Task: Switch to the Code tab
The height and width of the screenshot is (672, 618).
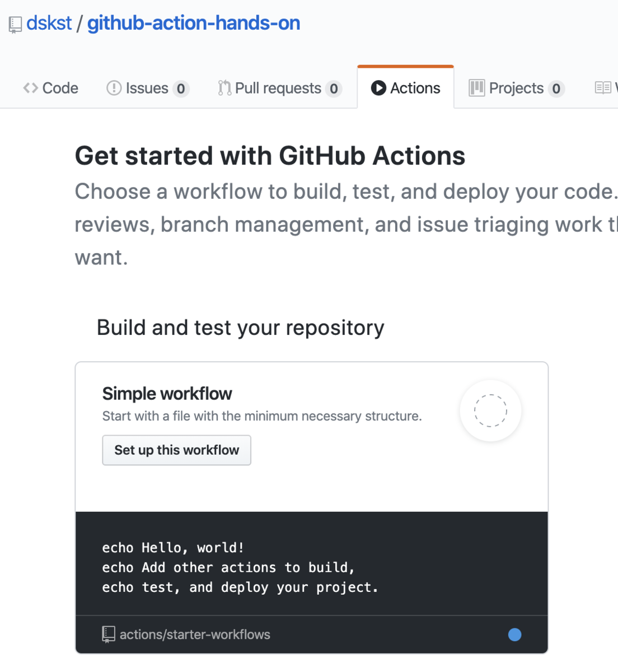Action: point(60,88)
